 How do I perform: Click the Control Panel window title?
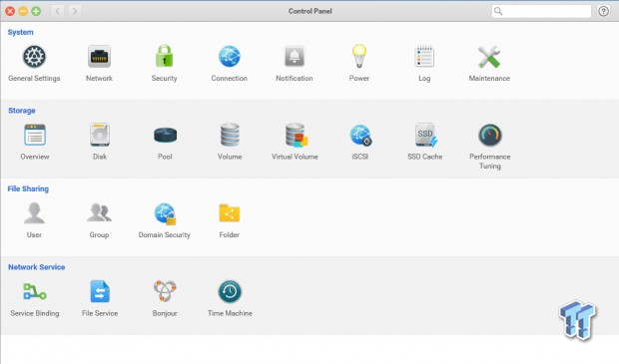[309, 11]
